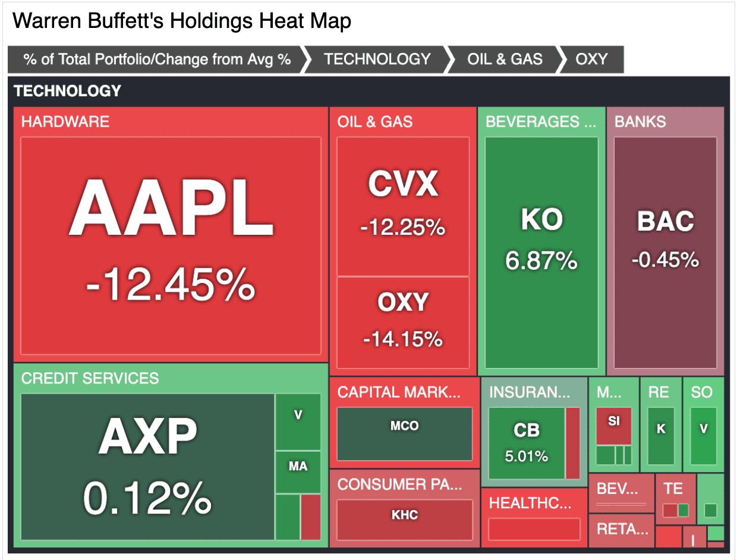
Task: Open the OXY tile showing -14.15%
Action: (403, 322)
